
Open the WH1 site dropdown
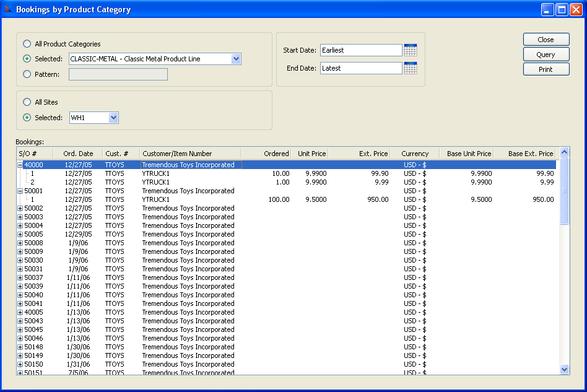pyautogui.click(x=113, y=118)
